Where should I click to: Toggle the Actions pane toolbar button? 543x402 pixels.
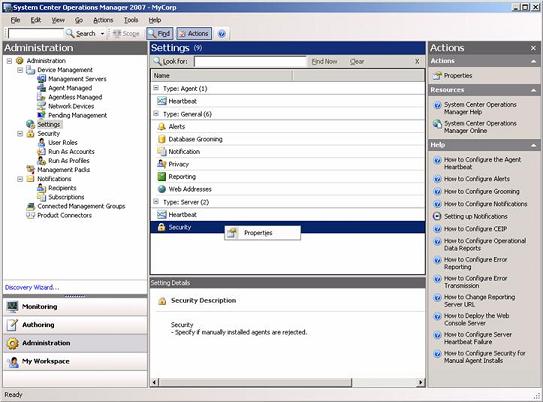click(194, 34)
